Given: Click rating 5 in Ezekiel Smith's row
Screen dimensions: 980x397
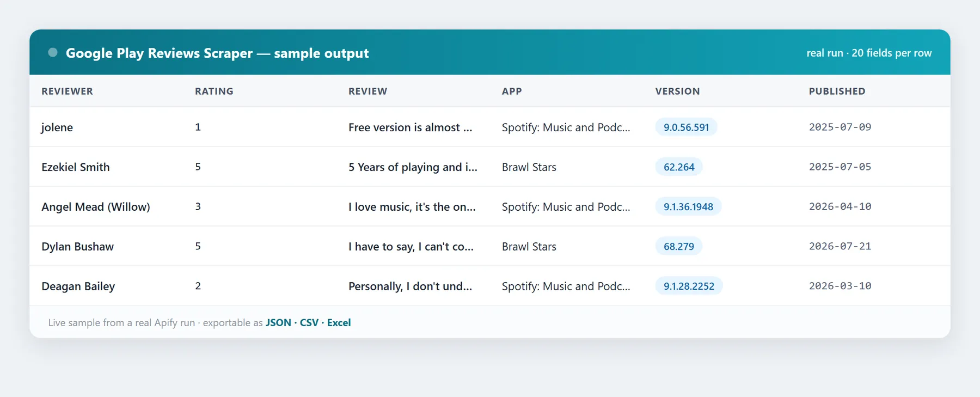Looking at the screenshot, I should click(198, 167).
